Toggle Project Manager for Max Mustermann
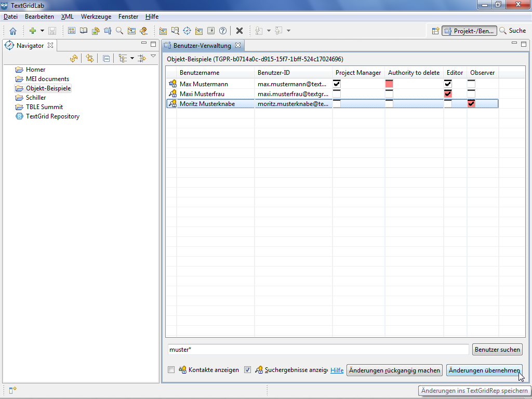532x399 pixels. point(337,84)
